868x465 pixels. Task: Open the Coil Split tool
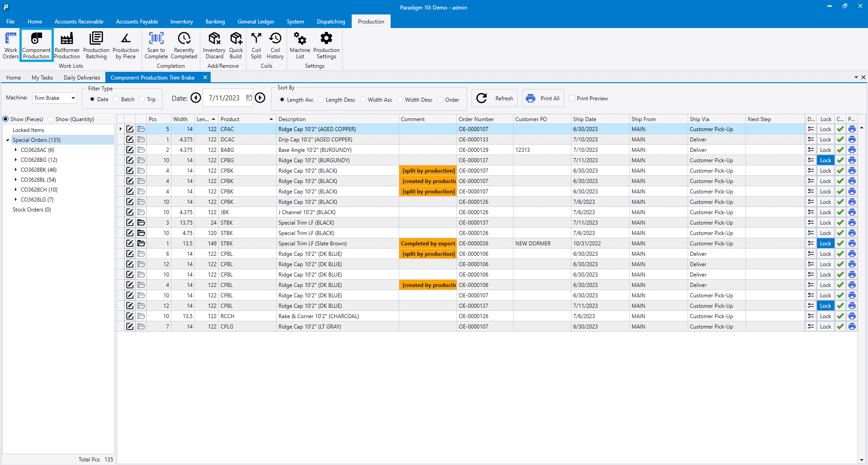click(x=256, y=45)
